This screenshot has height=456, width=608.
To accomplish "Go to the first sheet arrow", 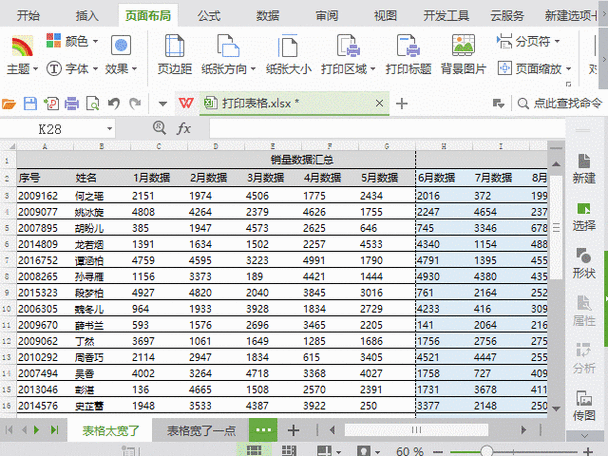I will [x=9, y=430].
